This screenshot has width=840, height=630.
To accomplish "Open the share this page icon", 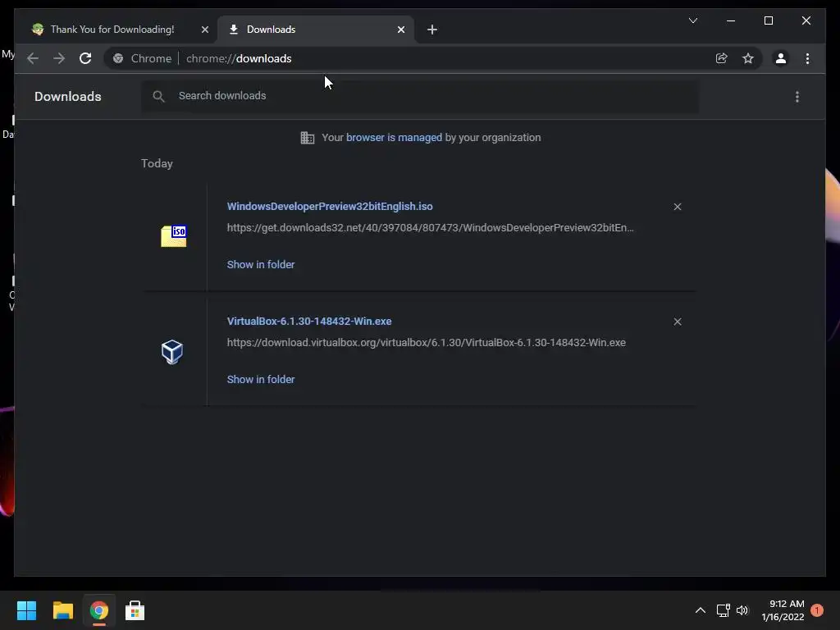I will 722,58.
